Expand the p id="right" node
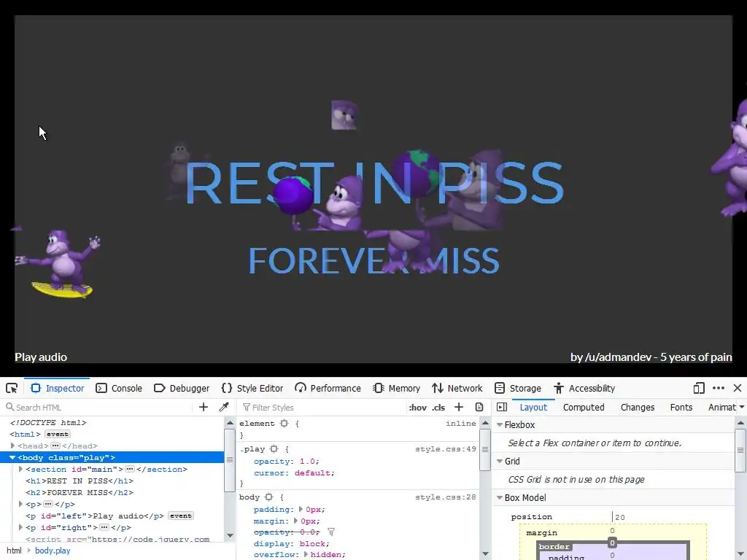Viewport: 747px width, 560px height. click(20, 527)
